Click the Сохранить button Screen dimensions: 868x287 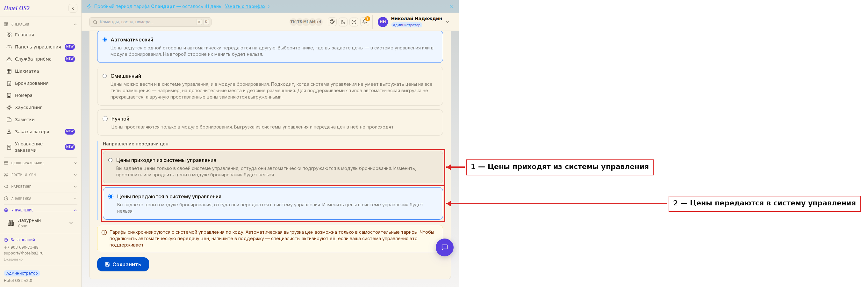coord(123,264)
